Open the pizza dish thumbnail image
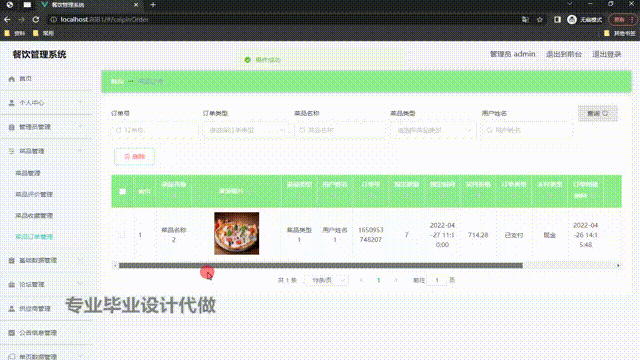This screenshot has width=640, height=360. (236, 233)
